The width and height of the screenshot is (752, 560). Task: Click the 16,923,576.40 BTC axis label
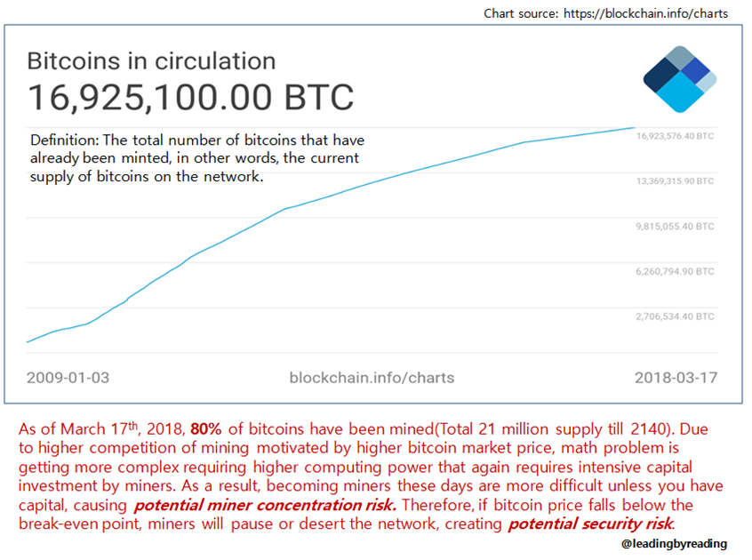pyautogui.click(x=675, y=136)
